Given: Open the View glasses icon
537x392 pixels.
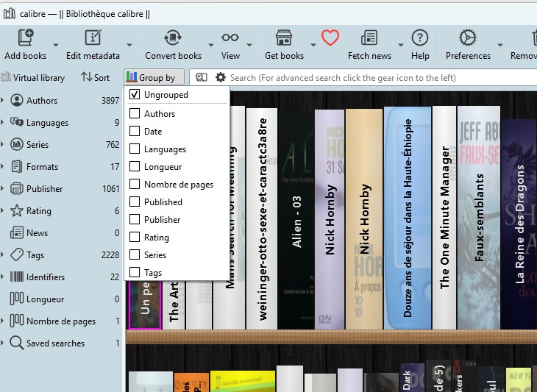Looking at the screenshot, I should click(x=230, y=38).
